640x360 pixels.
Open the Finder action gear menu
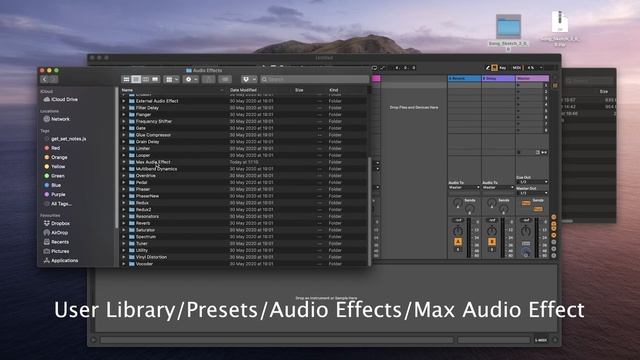[191, 79]
